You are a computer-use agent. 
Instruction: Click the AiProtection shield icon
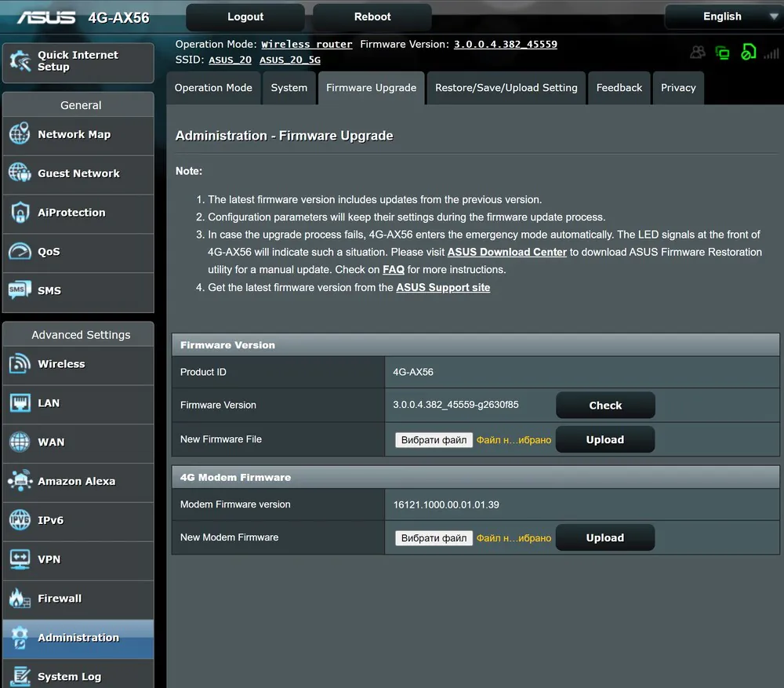[20, 212]
